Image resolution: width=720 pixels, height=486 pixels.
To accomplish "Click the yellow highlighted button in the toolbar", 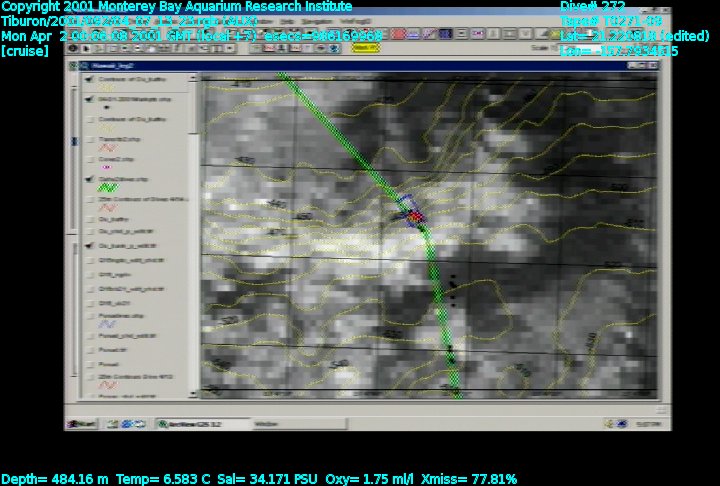I will [366, 47].
